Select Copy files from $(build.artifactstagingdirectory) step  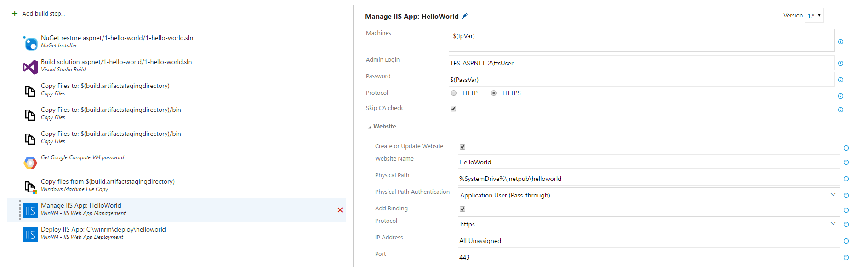(x=108, y=182)
